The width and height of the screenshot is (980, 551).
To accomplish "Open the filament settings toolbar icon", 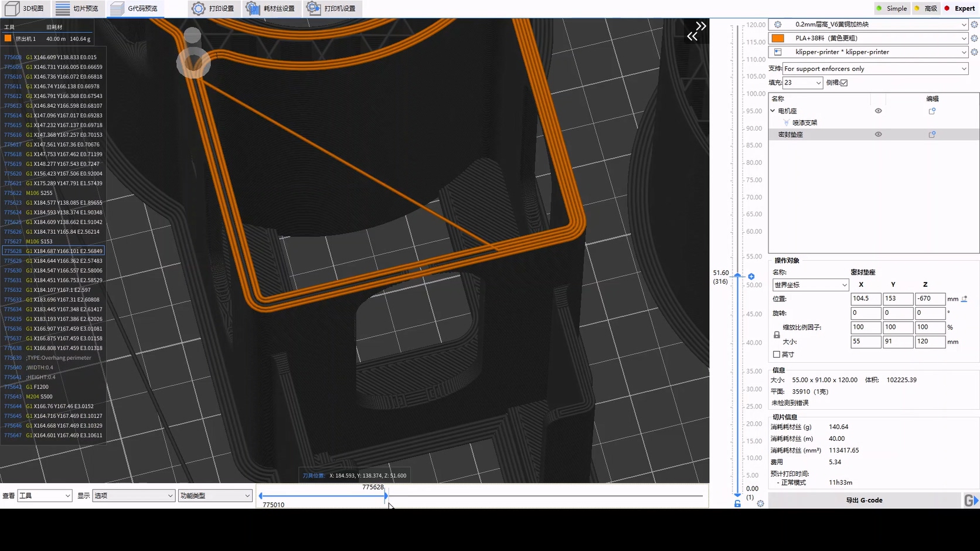I will point(253,8).
